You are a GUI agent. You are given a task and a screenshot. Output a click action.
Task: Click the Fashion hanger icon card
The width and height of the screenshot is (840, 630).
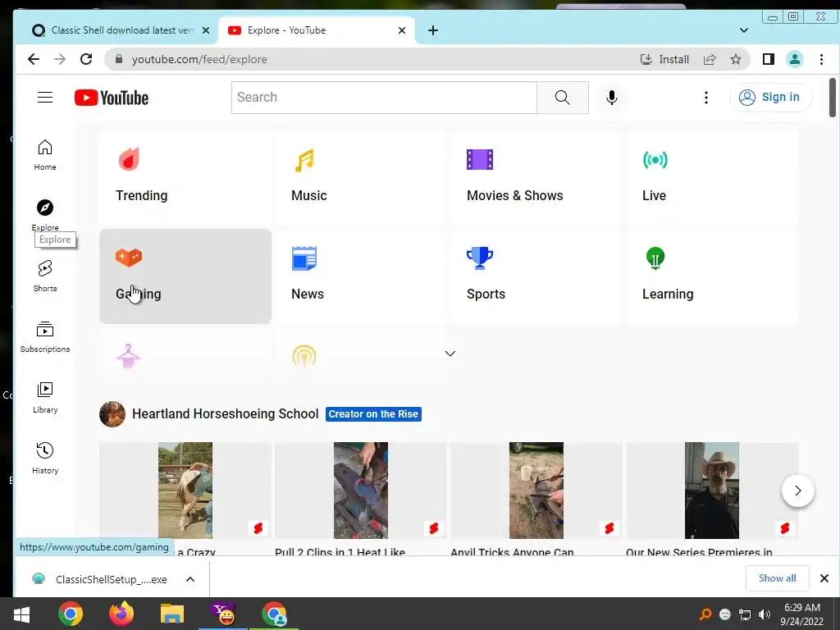[x=129, y=356]
